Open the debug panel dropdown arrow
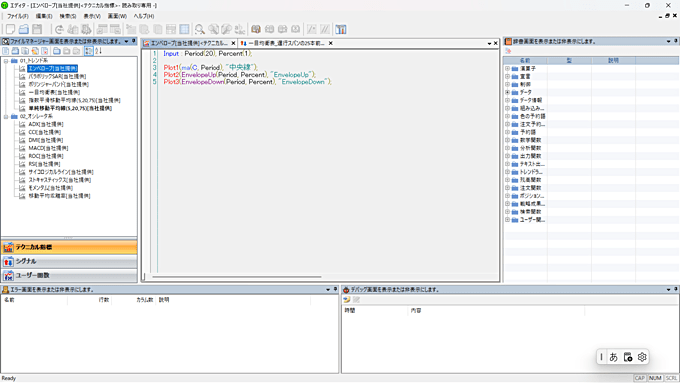Image resolution: width=680 pixels, height=383 pixels. tap(668, 290)
